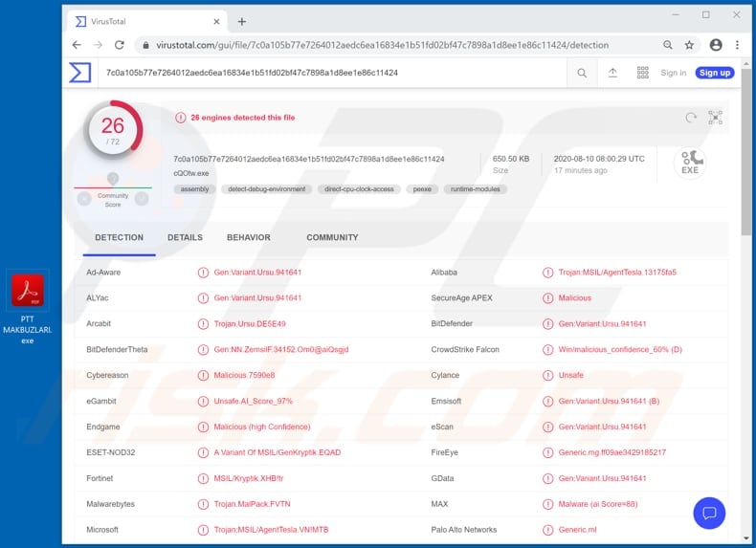This screenshot has width=756, height=548.
Task: Click the warning icon beside Cylance 'Unsafe'
Action: pos(547,376)
